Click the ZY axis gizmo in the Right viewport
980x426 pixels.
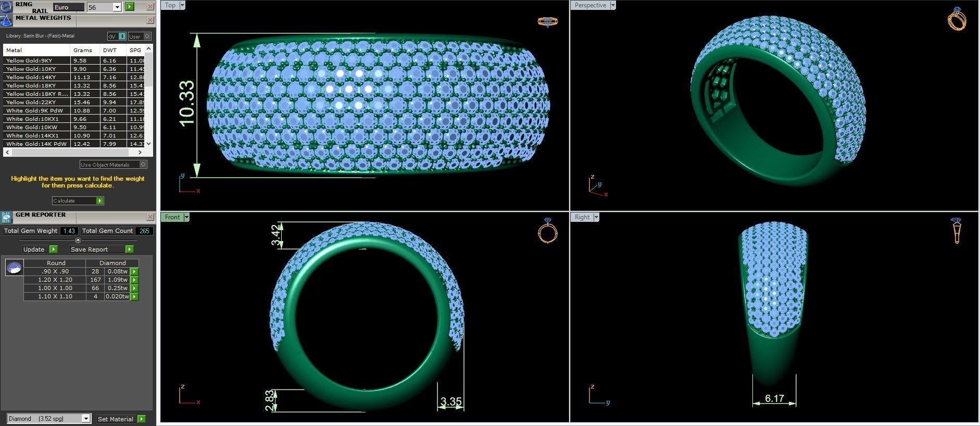[x=599, y=394]
